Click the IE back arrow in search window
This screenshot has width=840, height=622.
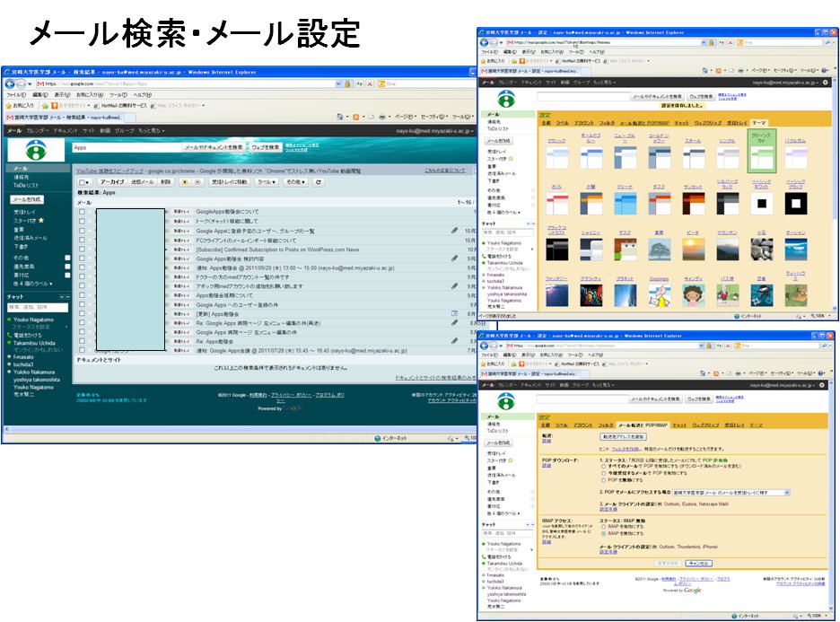pyautogui.click(x=10, y=83)
